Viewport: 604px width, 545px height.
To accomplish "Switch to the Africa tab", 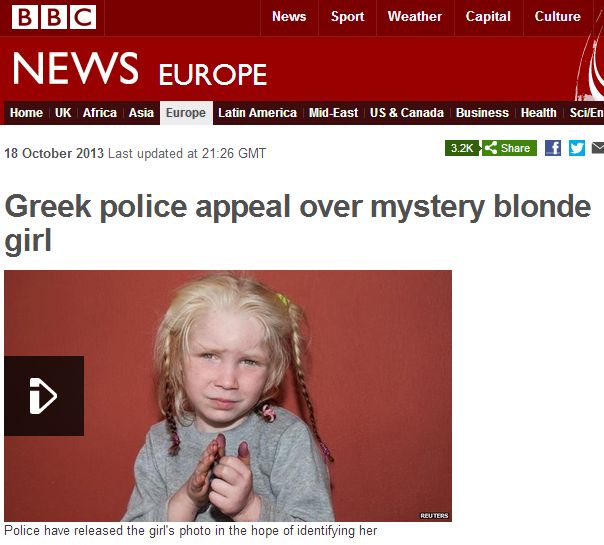I will pos(100,113).
